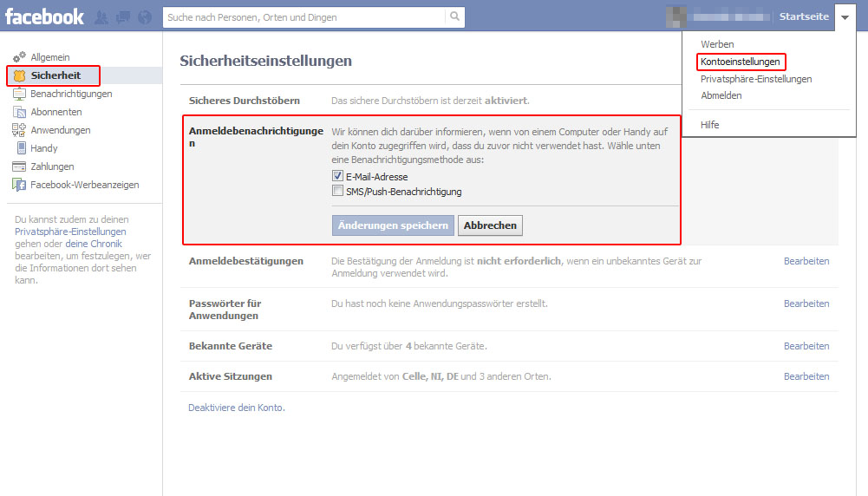The width and height of the screenshot is (868, 496).
Task: Click the Passwörter für Anwendungen heading
Action: (x=225, y=310)
